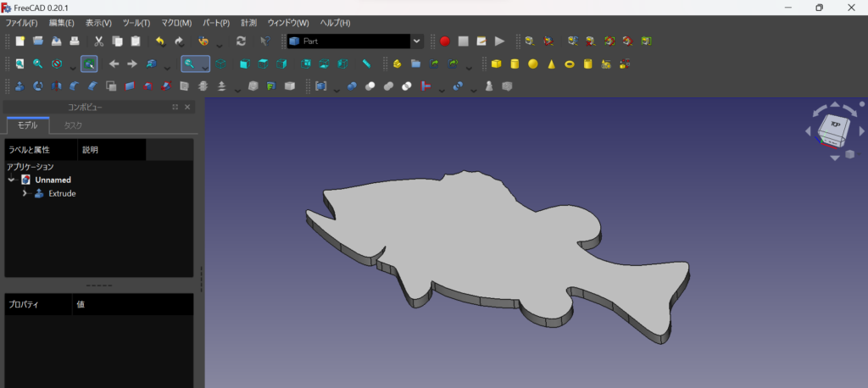
Task: Select the Fillet tool icon
Action: click(75, 86)
